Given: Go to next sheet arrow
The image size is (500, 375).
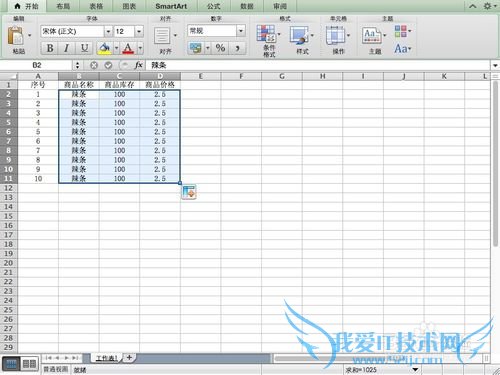Looking at the screenshot, I should click(x=66, y=358).
